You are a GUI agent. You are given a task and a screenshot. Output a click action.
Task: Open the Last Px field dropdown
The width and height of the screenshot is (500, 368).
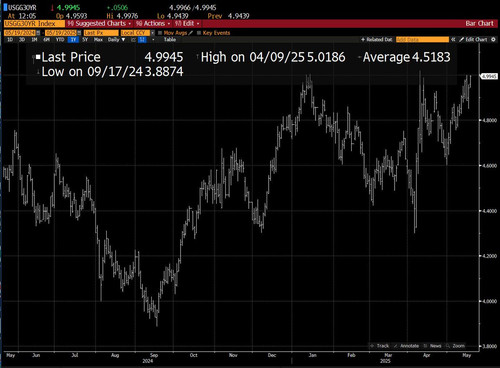(101, 33)
